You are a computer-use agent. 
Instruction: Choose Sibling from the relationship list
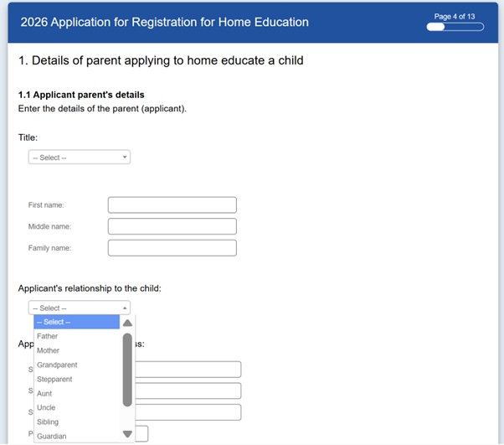[76, 422]
